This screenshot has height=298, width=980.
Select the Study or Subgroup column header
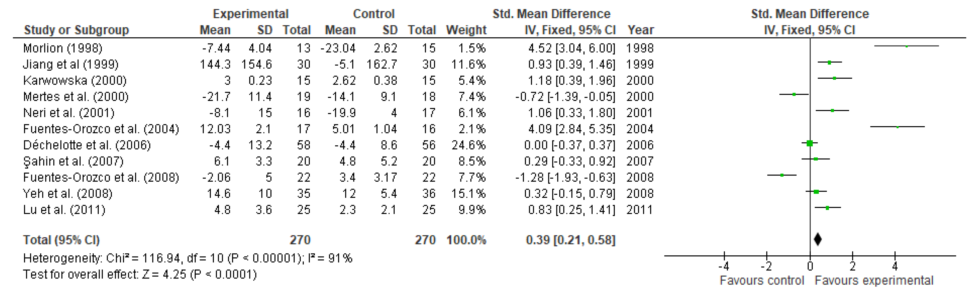tap(76, 30)
